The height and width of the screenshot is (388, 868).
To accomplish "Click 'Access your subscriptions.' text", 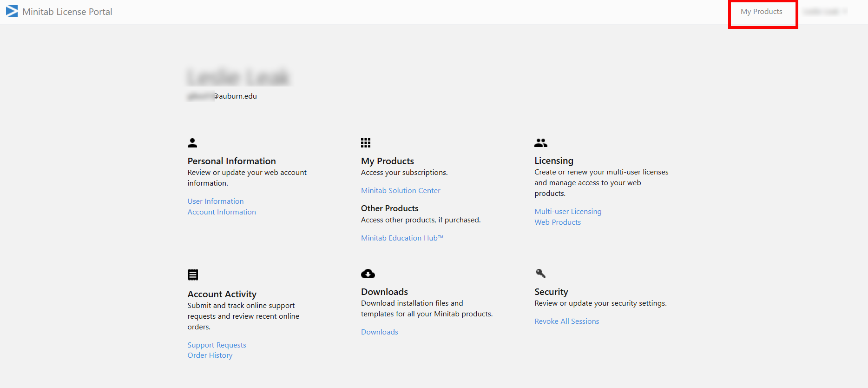I will (x=404, y=172).
